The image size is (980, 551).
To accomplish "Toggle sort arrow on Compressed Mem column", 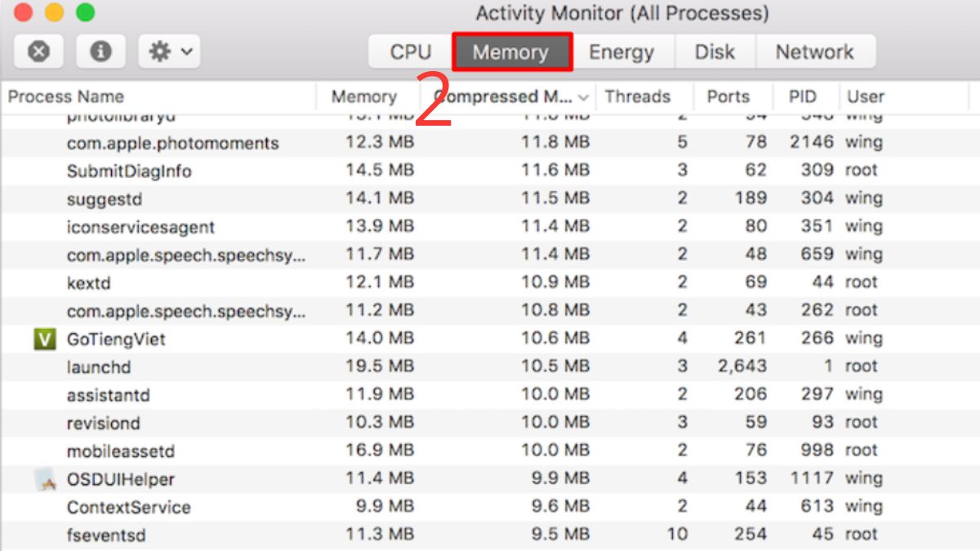I will pyautogui.click(x=583, y=97).
